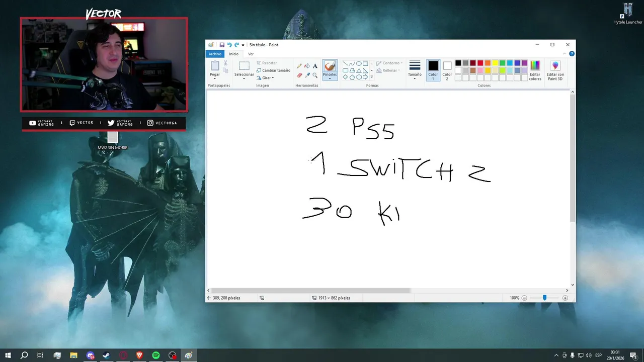Select the Fill with color bucket tool
Image resolution: width=644 pixels, height=362 pixels.
coord(307,66)
